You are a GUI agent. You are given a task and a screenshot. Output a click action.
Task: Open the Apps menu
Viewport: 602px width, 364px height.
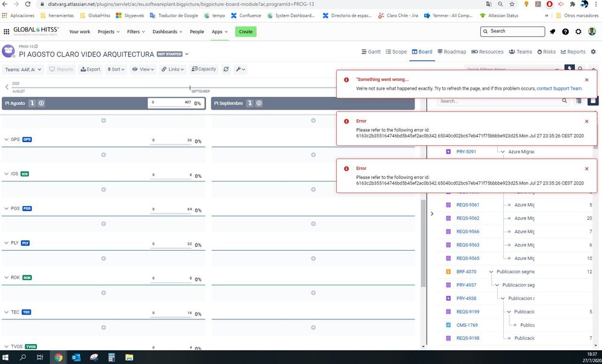point(219,31)
